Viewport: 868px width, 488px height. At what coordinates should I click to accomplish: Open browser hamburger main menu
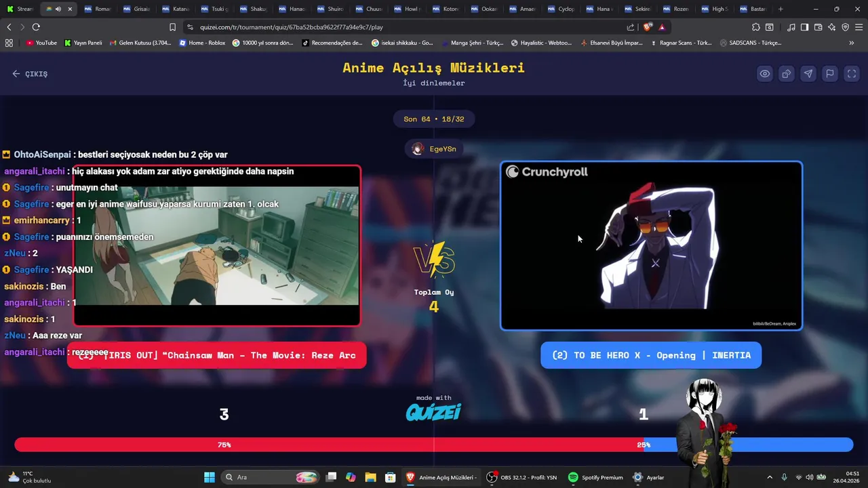859,27
